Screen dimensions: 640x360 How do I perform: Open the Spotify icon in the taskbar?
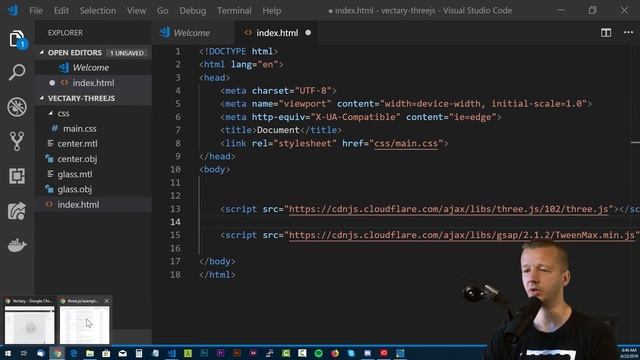(318, 353)
